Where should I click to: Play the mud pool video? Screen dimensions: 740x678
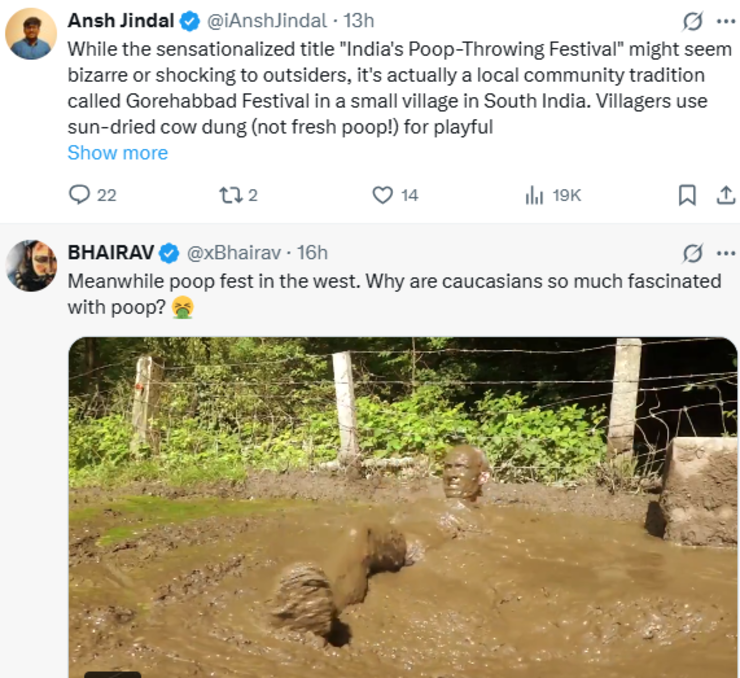(x=403, y=507)
